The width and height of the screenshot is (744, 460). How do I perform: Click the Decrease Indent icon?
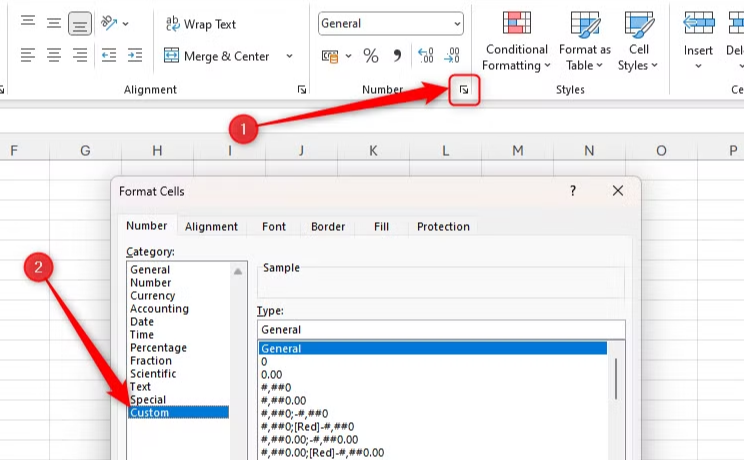click(x=109, y=56)
